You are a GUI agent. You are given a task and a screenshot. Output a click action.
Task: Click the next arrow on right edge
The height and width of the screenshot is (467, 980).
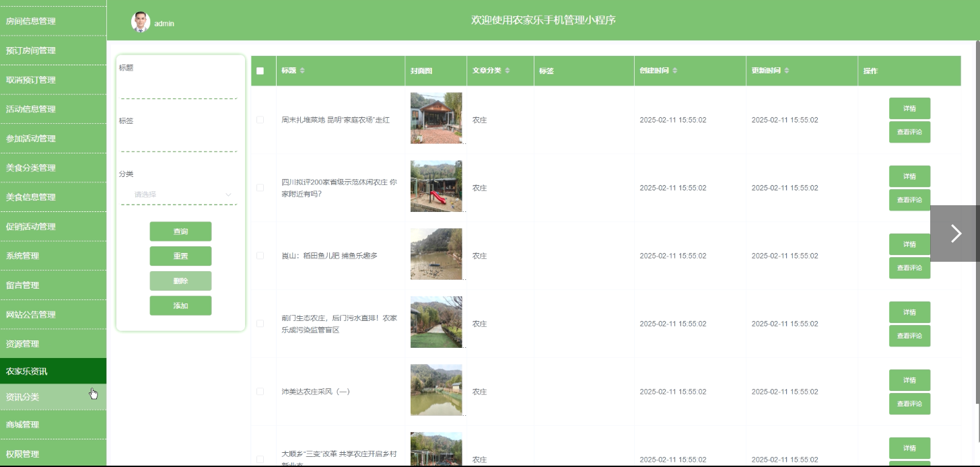coord(955,233)
